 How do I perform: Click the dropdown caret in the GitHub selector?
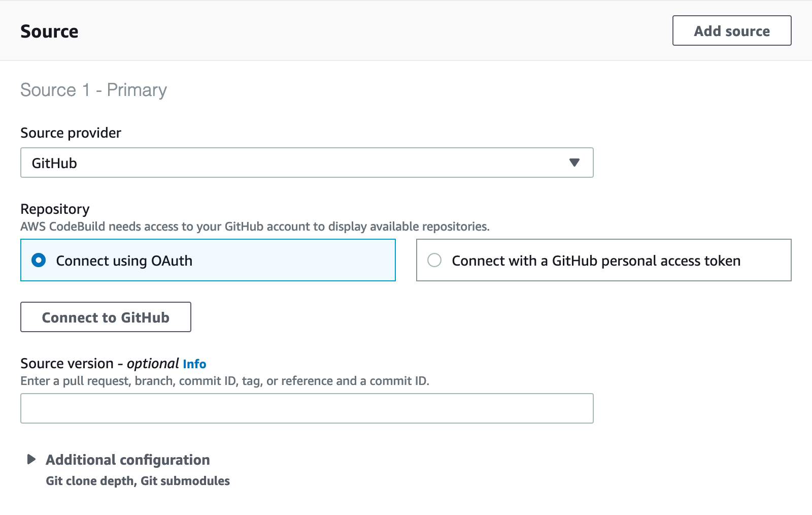[574, 163]
